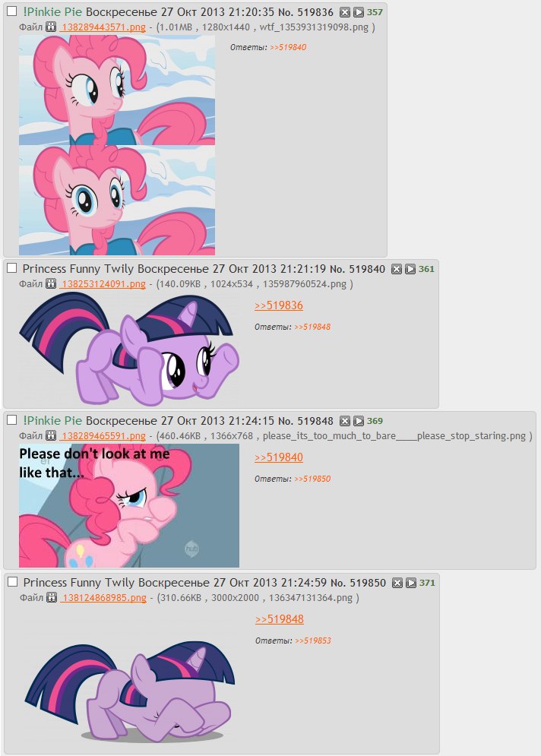Check the box for post 519848
Screen dimensions: 541x756
pos(12,420)
